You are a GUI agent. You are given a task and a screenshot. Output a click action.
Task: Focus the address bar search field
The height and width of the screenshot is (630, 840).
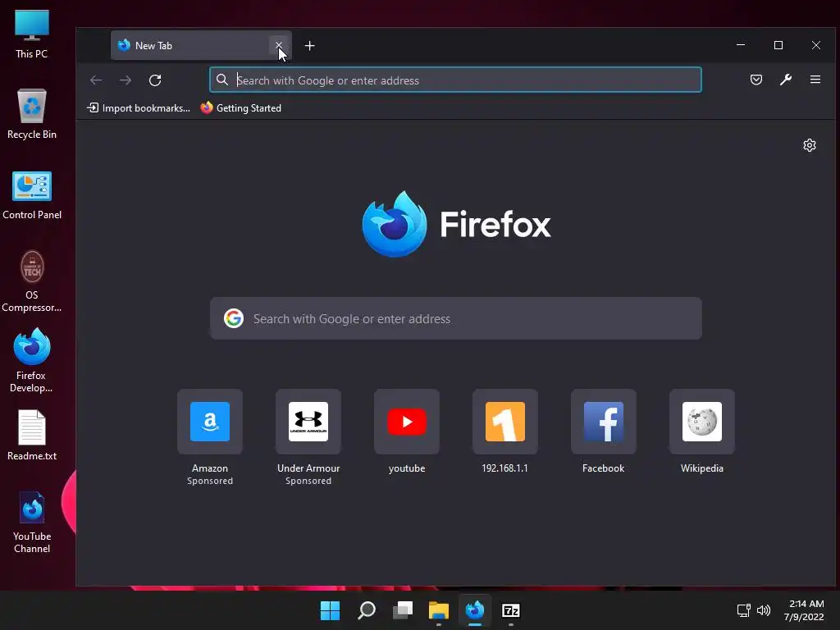click(455, 80)
